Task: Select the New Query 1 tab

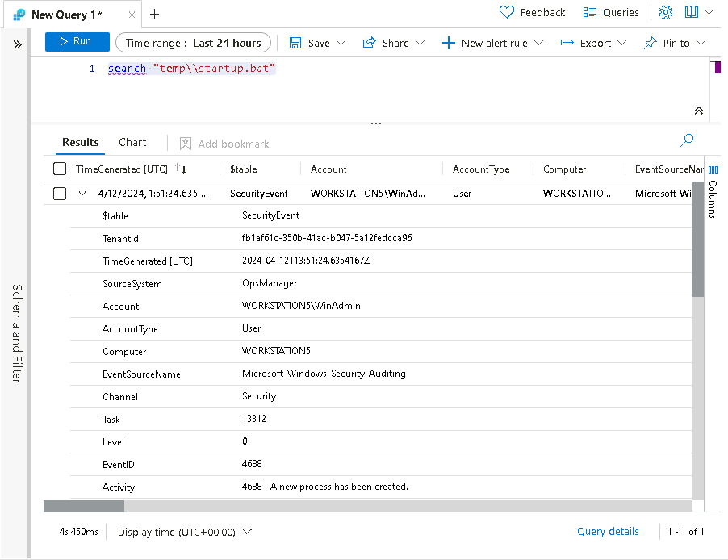Action: pos(67,15)
